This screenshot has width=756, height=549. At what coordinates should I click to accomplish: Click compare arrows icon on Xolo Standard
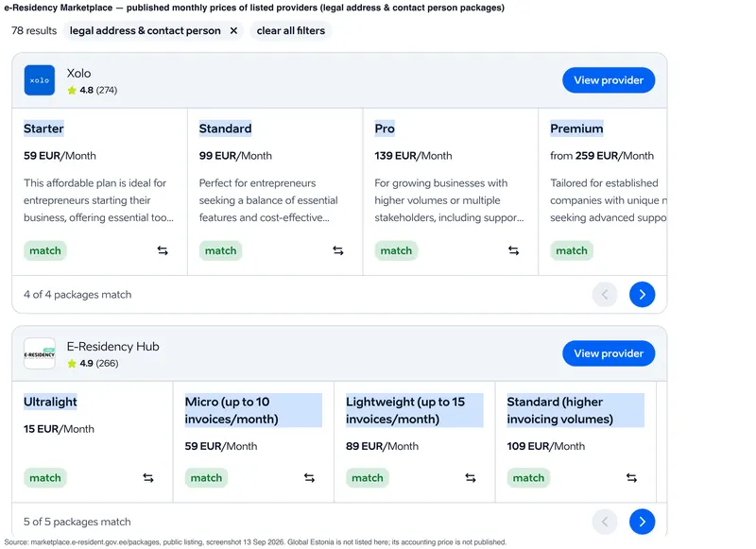point(338,250)
